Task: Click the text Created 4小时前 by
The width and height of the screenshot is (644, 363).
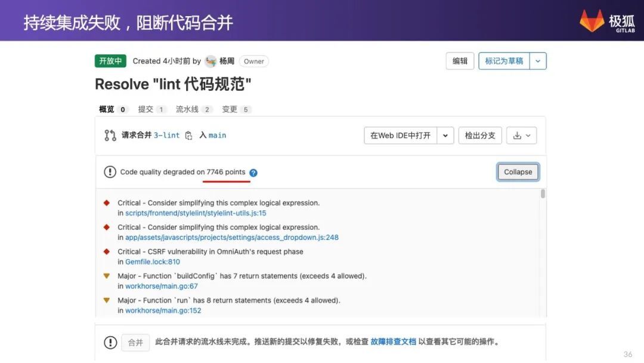Action: click(167, 61)
